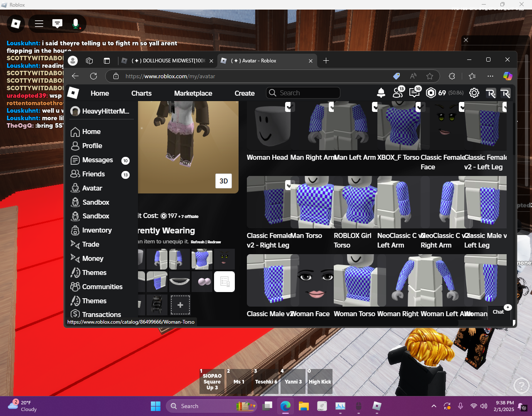Viewport: 532px width, 416px height.
Task: Open the Chat button on the Roblox page
Action: (x=499, y=312)
